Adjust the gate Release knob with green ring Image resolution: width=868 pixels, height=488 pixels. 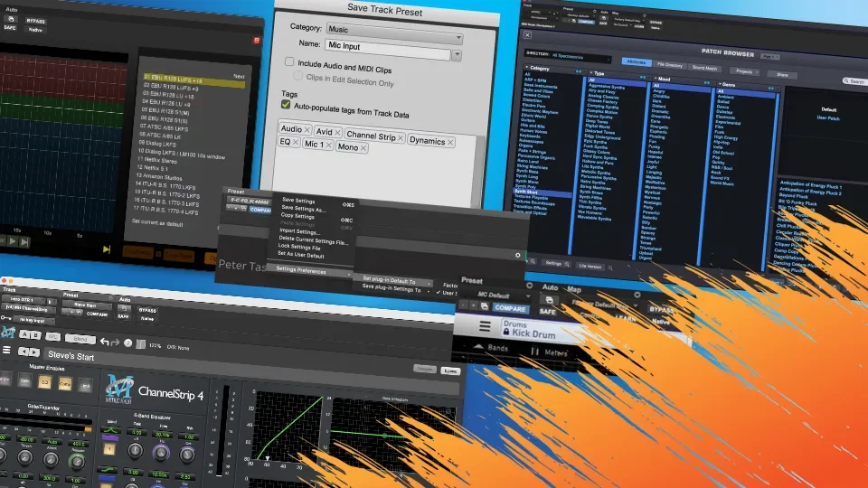coord(76,461)
